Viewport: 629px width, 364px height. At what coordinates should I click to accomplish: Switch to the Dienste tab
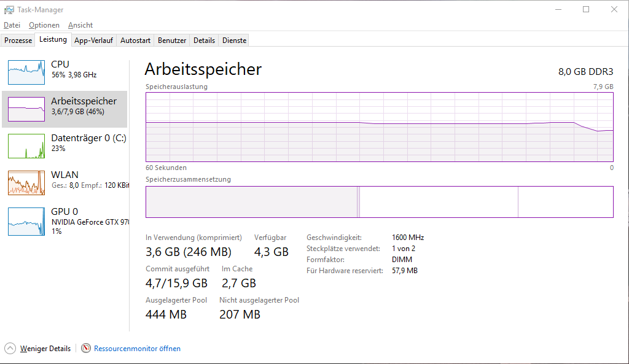pos(234,41)
